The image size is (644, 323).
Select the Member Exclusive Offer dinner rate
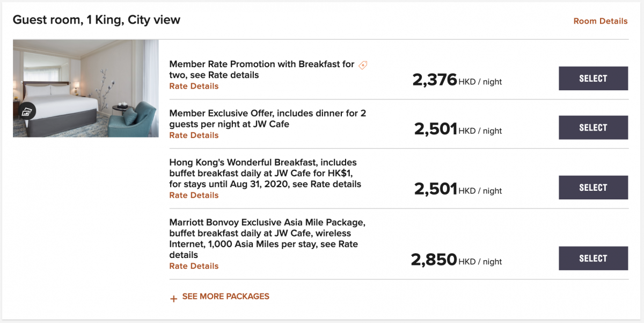point(593,128)
